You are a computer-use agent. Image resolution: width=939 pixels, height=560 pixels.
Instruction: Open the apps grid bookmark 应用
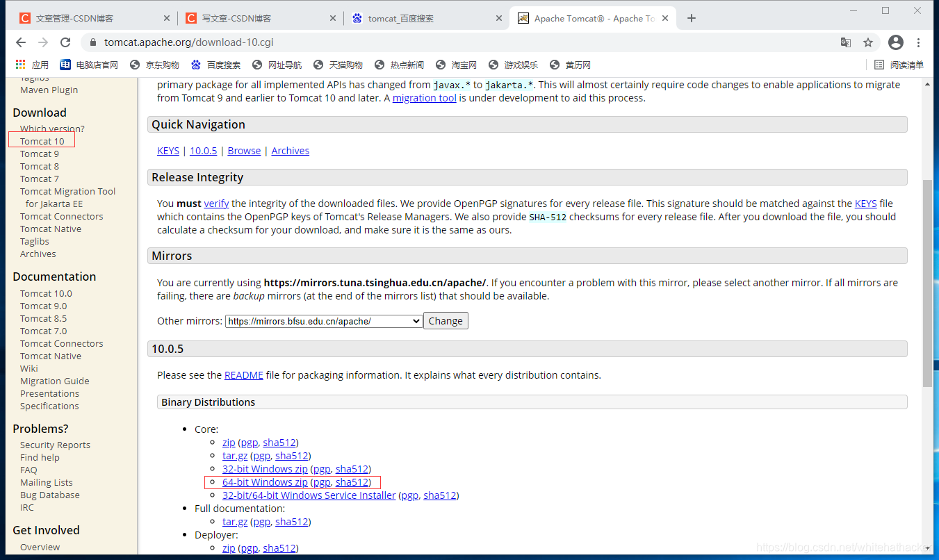pos(32,65)
